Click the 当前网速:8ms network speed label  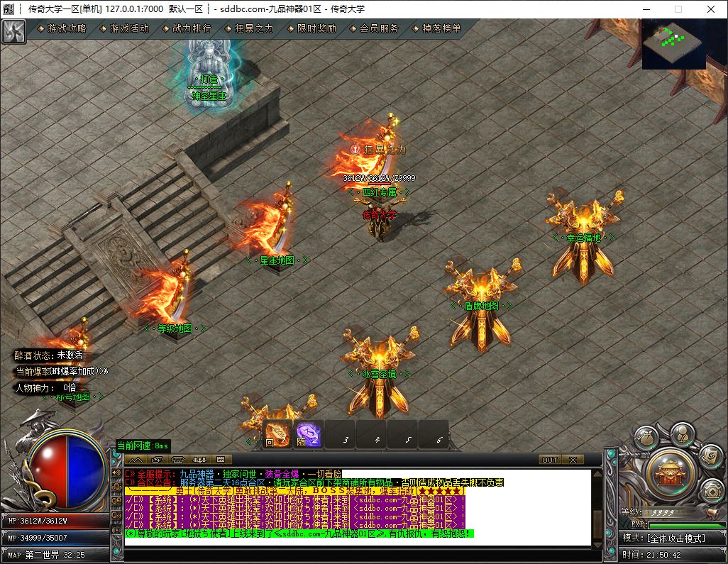[x=142, y=446]
